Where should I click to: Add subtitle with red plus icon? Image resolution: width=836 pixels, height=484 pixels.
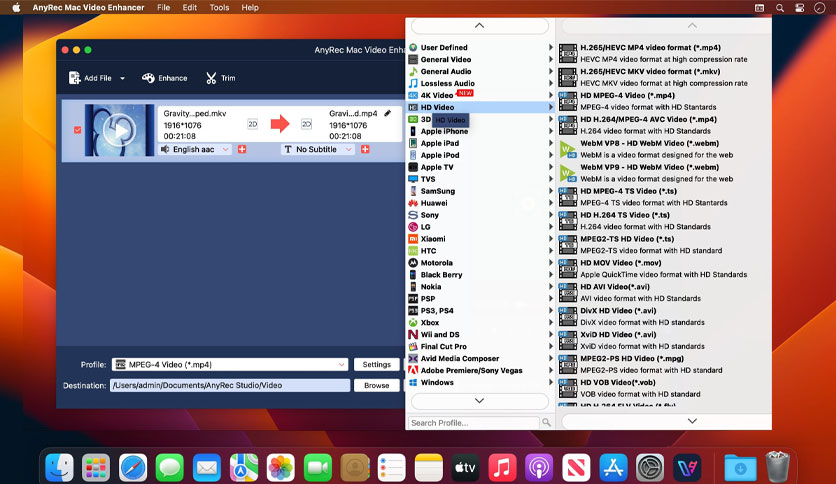[x=365, y=149]
